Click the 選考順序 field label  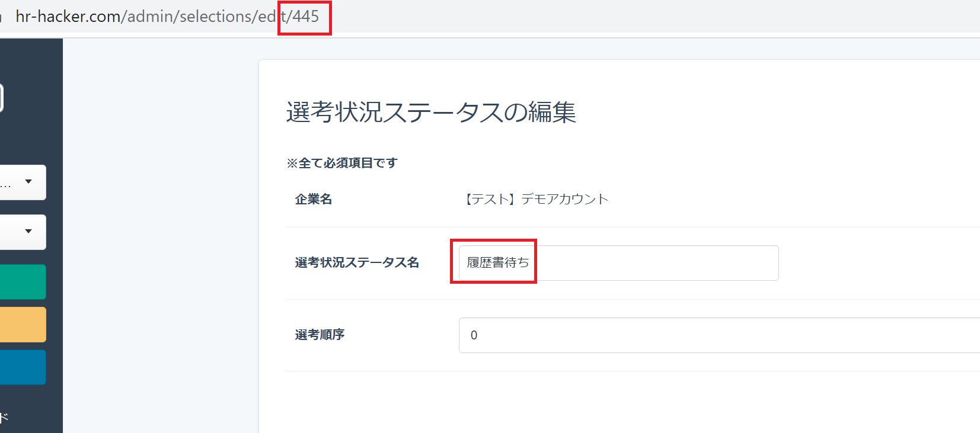point(320,335)
